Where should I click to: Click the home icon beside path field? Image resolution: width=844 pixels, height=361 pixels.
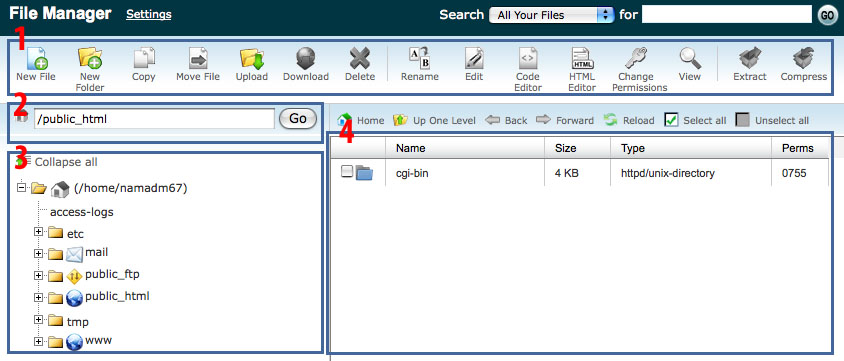click(x=22, y=117)
